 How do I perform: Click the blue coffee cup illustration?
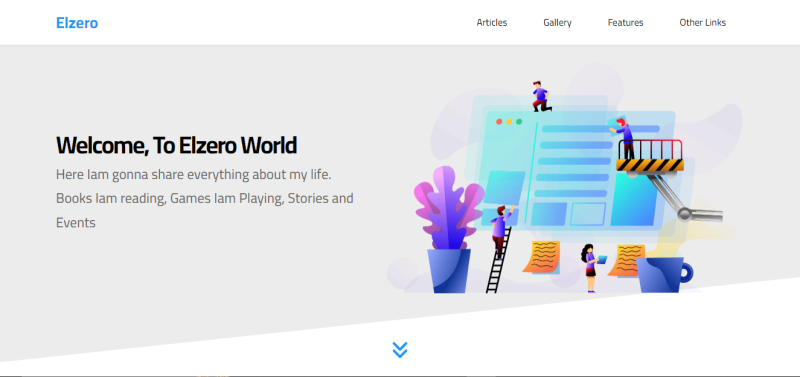point(663,275)
